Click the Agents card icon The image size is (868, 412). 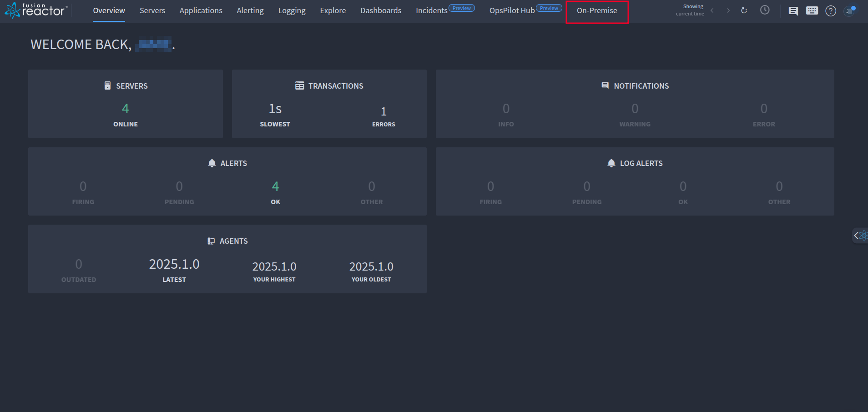[x=211, y=241]
